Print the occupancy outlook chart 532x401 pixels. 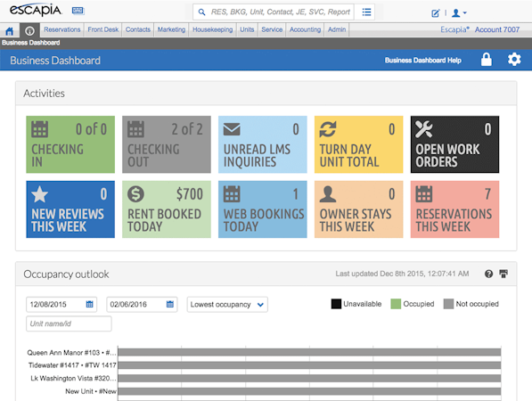pyautogui.click(x=503, y=274)
